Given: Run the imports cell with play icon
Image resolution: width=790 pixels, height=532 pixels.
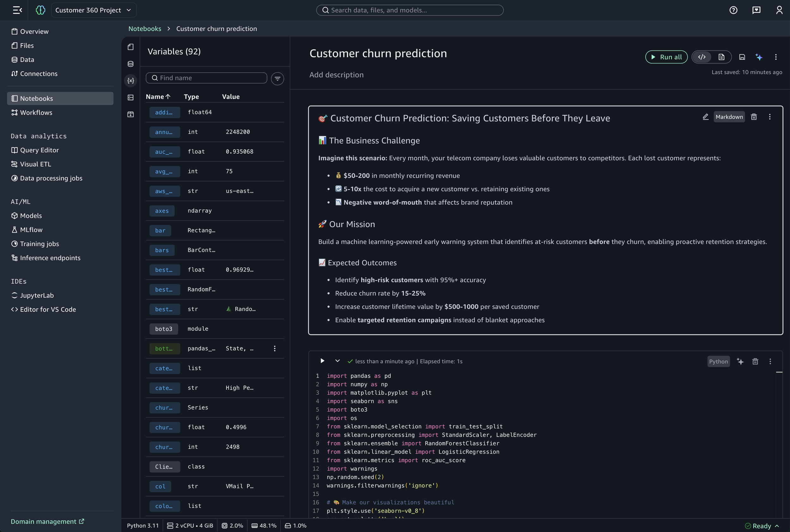Looking at the screenshot, I should [x=322, y=361].
